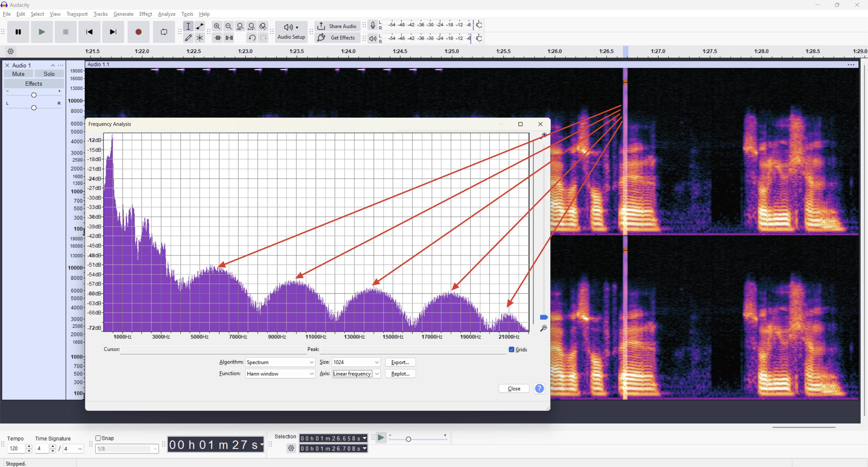The width and height of the screenshot is (868, 467).
Task: Activate the Envelope tool
Action: 200,26
